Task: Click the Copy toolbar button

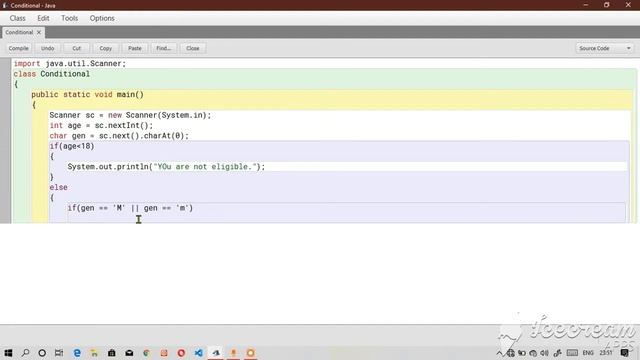Action: click(105, 48)
